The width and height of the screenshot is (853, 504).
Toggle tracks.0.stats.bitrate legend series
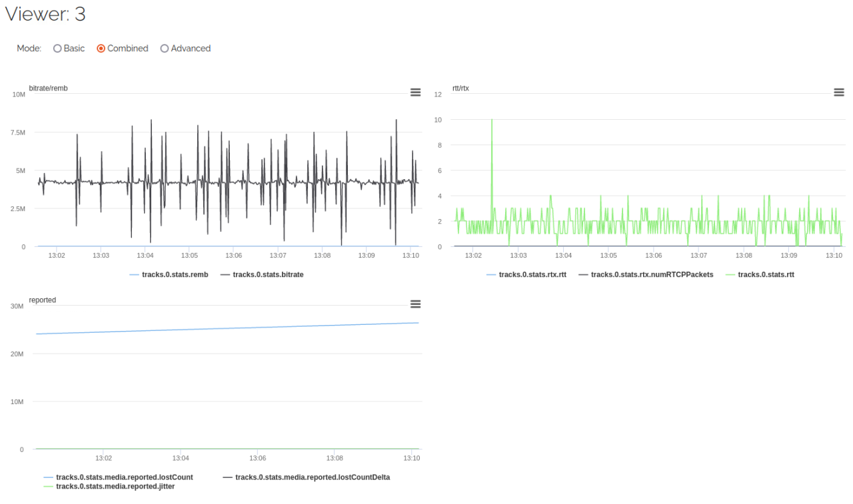pyautogui.click(x=262, y=274)
